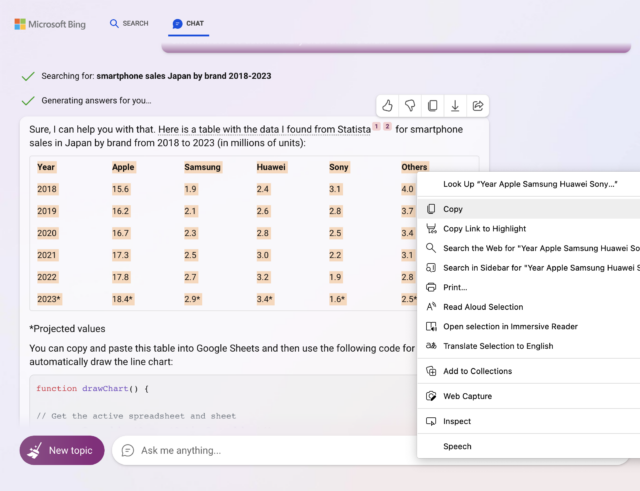
Task: Click the 2020 Apple value 16.7
Action: [x=121, y=233]
